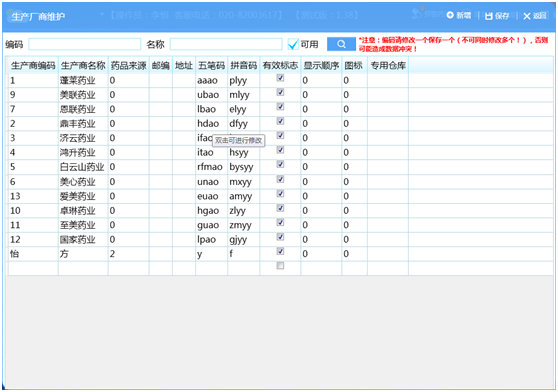Select the 美联药业 name cell
The width and height of the screenshot is (558, 392).
tap(83, 95)
